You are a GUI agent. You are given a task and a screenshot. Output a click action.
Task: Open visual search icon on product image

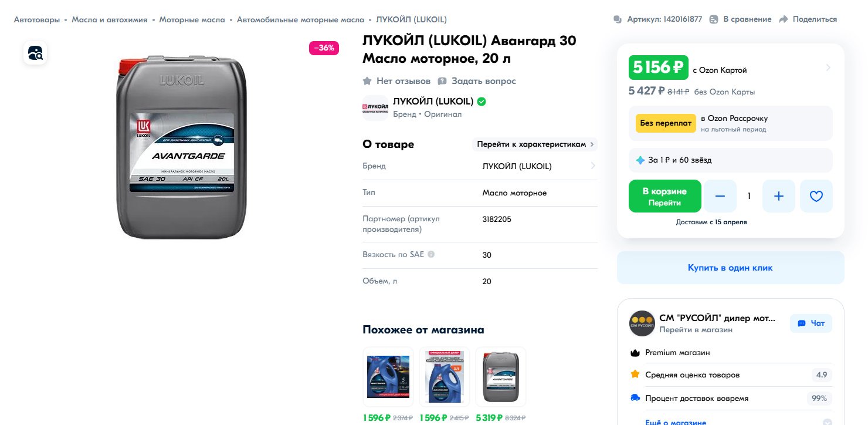coord(35,53)
